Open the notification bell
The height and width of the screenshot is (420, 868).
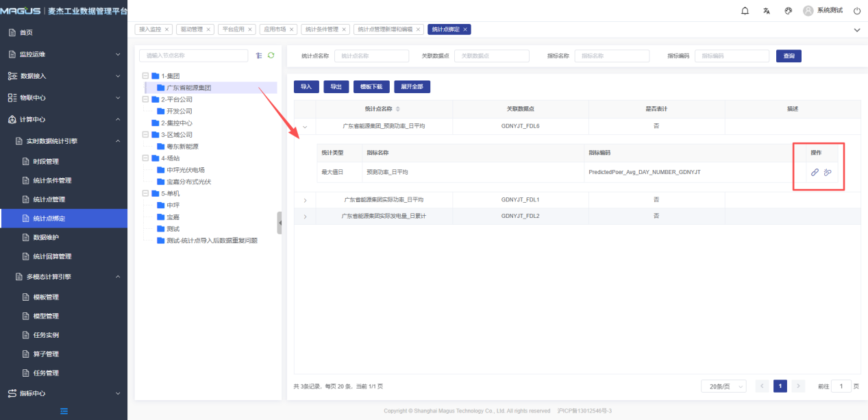(745, 11)
